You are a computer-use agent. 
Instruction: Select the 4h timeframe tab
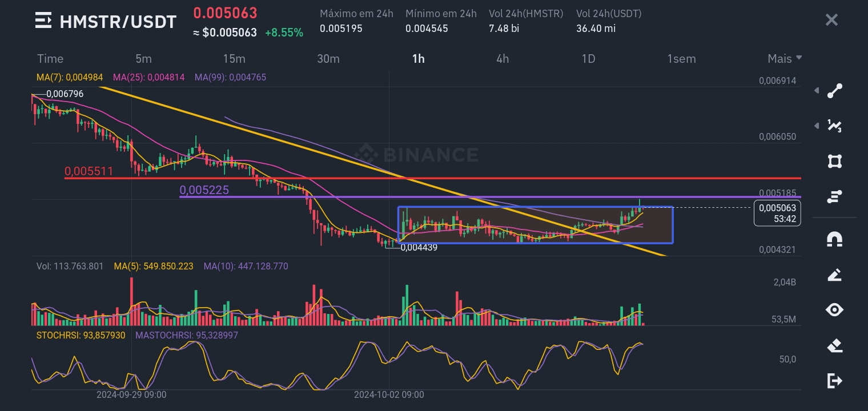(x=503, y=59)
